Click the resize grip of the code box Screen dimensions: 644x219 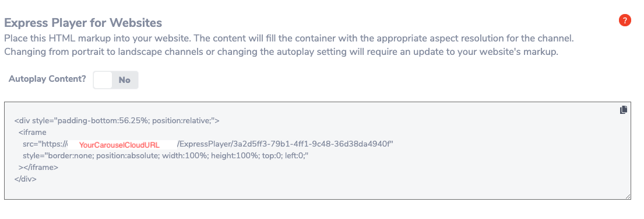(x=628, y=197)
